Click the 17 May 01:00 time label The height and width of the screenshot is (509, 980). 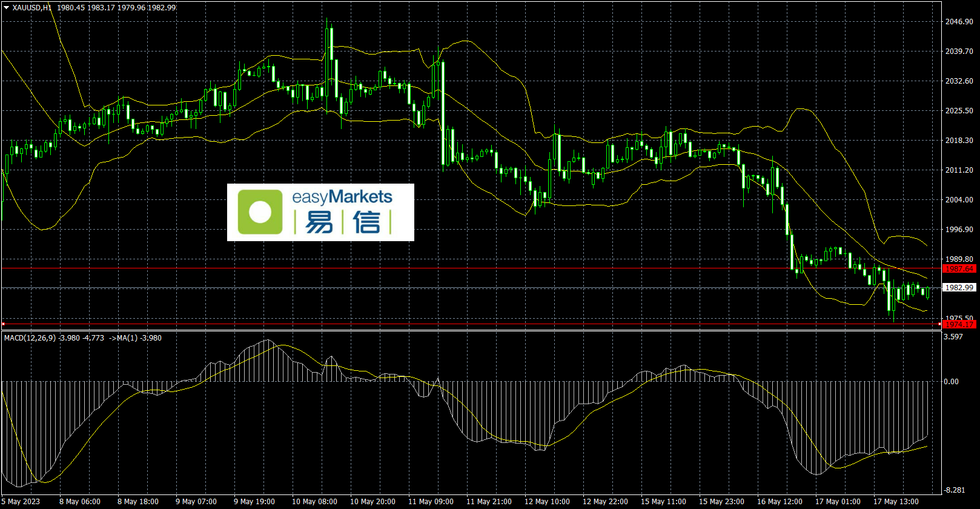838,502
